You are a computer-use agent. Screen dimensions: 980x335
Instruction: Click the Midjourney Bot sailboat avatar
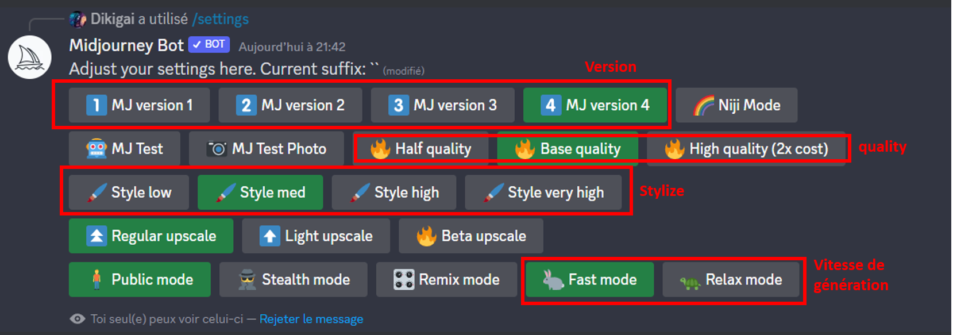[29, 57]
